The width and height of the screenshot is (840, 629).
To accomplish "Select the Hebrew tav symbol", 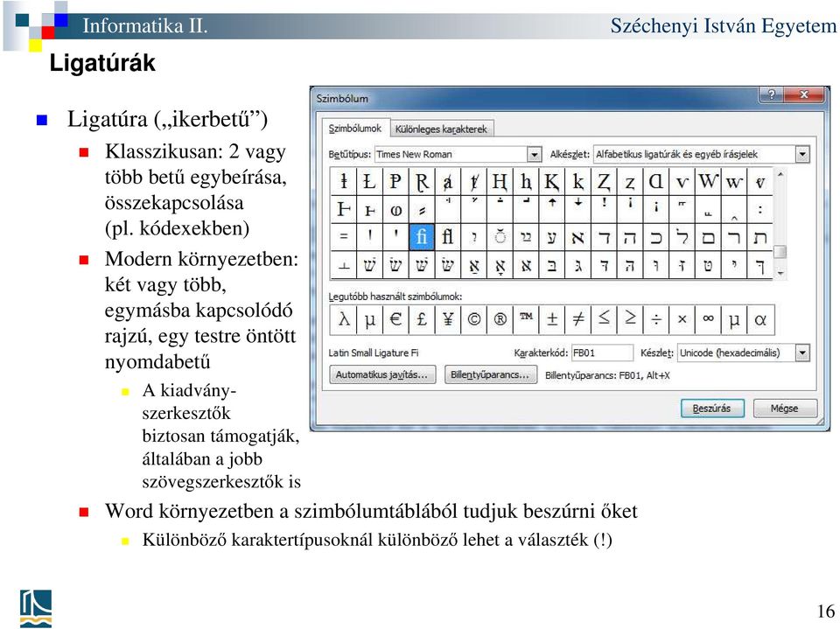I will tap(760, 237).
